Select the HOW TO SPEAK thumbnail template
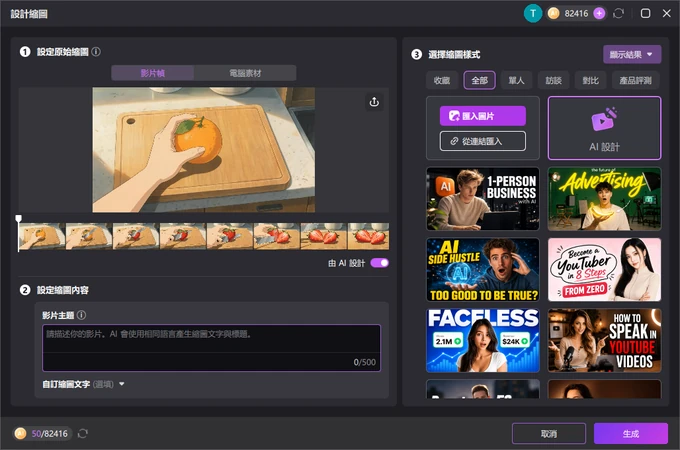Screen dimensions: 680x450 (x=605, y=340)
